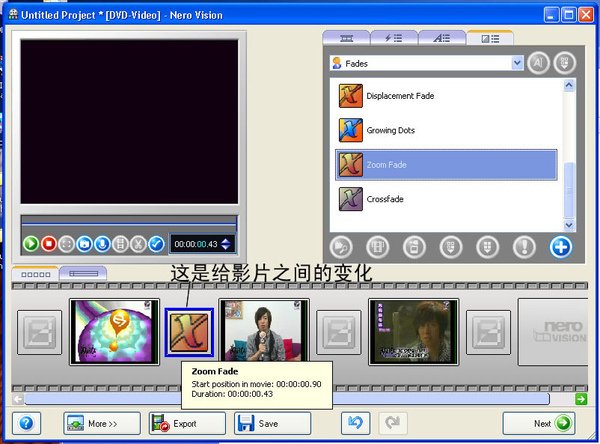The width and height of the screenshot is (600, 444).
Task: Click the Undo arrow button
Action: pyautogui.click(x=355, y=423)
